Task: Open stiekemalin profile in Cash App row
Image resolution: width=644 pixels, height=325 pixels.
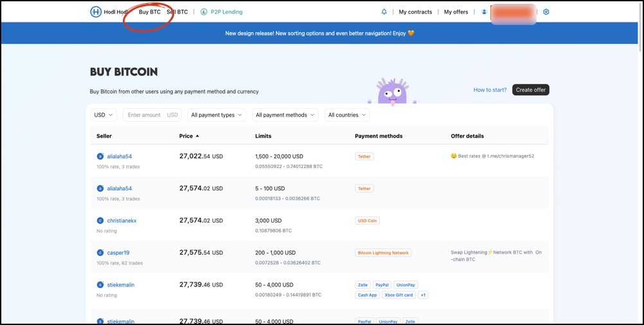Action: (x=121, y=284)
